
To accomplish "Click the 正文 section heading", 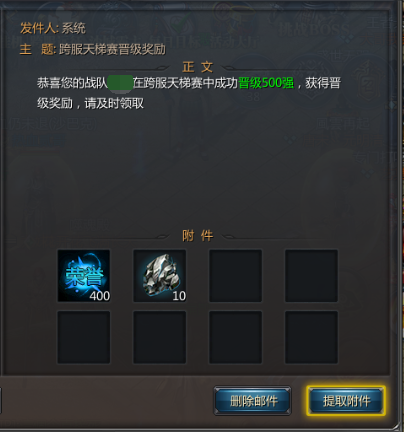I will click(x=198, y=67).
